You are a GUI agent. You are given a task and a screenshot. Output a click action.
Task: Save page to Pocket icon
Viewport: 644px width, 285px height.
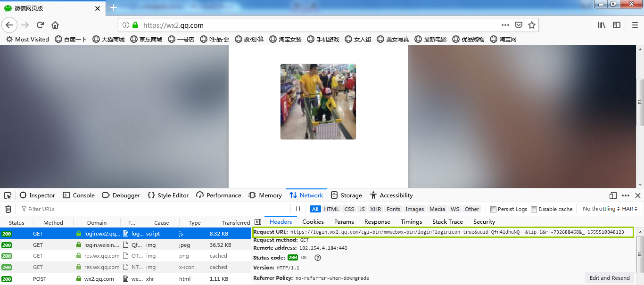click(x=519, y=25)
